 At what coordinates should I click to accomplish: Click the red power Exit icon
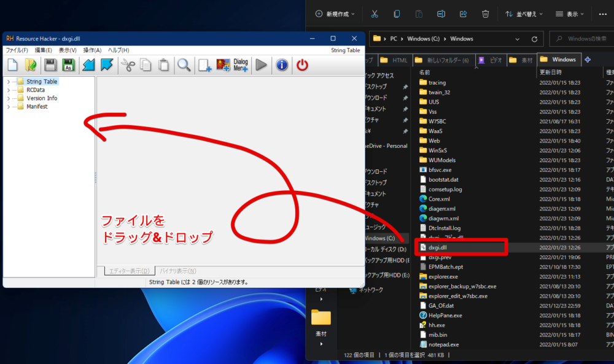302,65
